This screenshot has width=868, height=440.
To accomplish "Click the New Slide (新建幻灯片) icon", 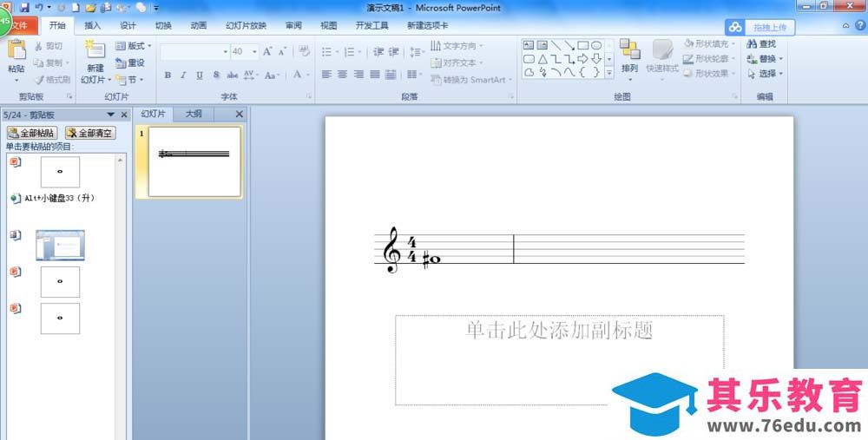I will click(95, 49).
